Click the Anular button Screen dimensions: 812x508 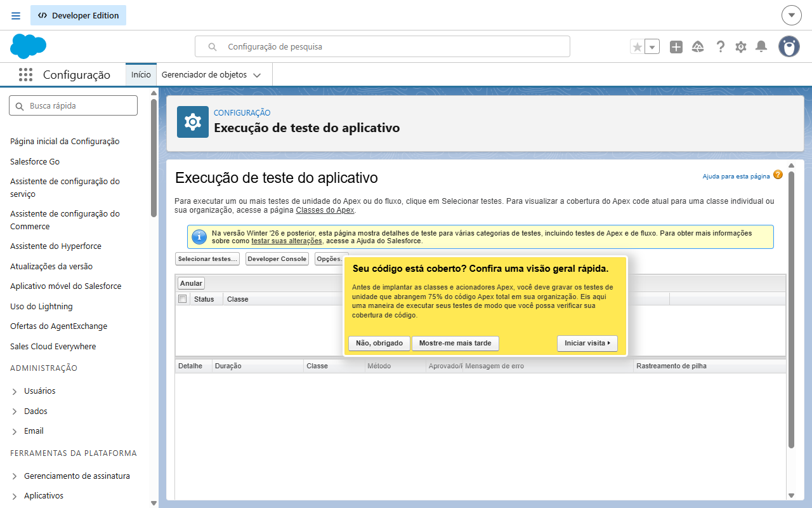[x=191, y=283]
